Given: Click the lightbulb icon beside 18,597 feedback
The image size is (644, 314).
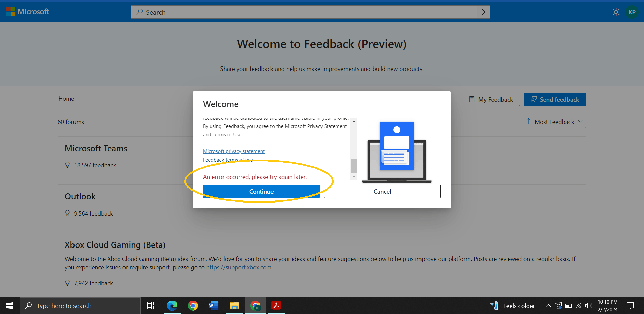Looking at the screenshot, I should (67, 165).
